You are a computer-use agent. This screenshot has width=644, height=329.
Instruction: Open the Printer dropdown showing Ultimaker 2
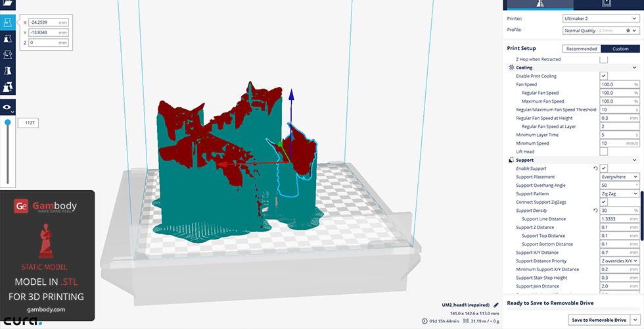tap(600, 18)
